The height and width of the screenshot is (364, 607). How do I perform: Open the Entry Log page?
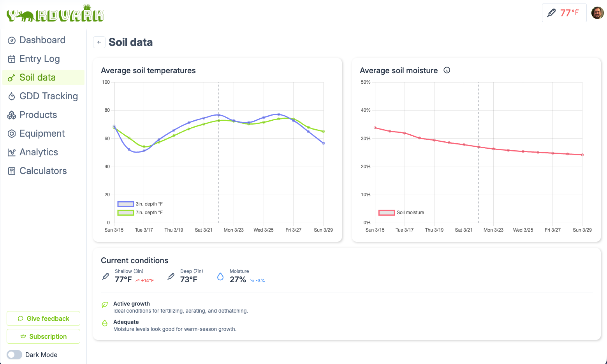point(39,59)
